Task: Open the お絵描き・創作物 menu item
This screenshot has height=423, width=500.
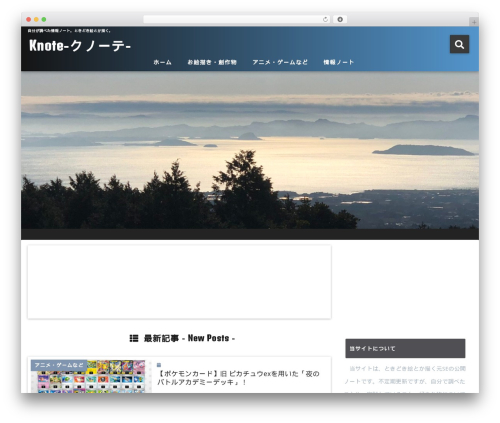Action: tap(212, 62)
